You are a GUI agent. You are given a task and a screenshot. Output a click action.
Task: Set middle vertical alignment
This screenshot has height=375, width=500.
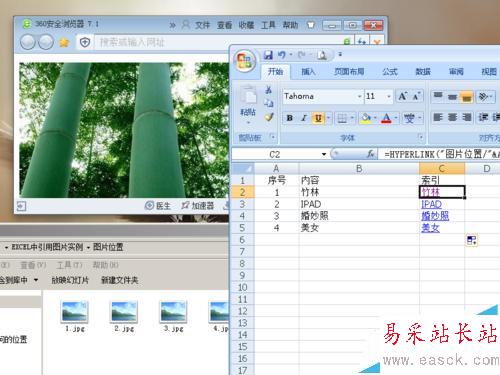pyautogui.click(x=452, y=96)
